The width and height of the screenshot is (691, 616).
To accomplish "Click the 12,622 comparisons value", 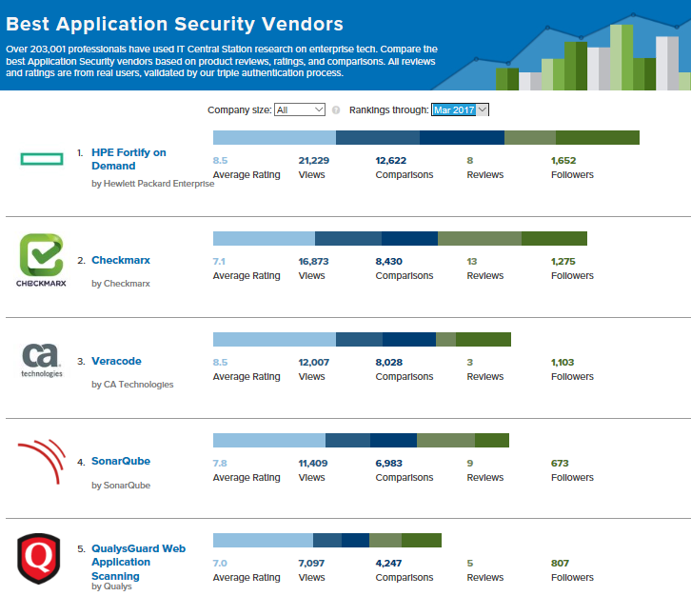I will coord(391,161).
